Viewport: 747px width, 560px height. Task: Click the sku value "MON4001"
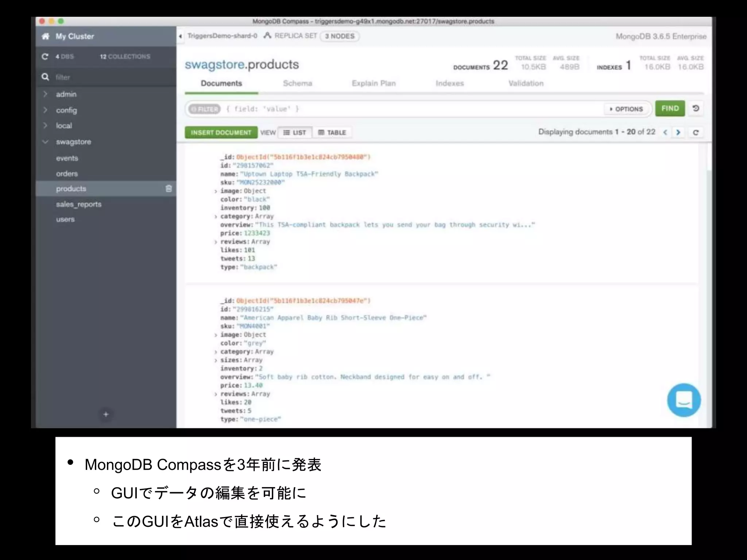pyautogui.click(x=253, y=326)
